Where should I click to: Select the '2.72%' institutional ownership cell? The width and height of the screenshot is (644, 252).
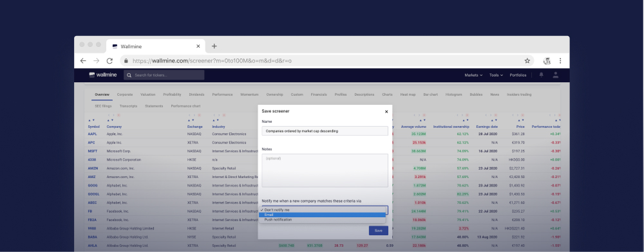(463, 228)
